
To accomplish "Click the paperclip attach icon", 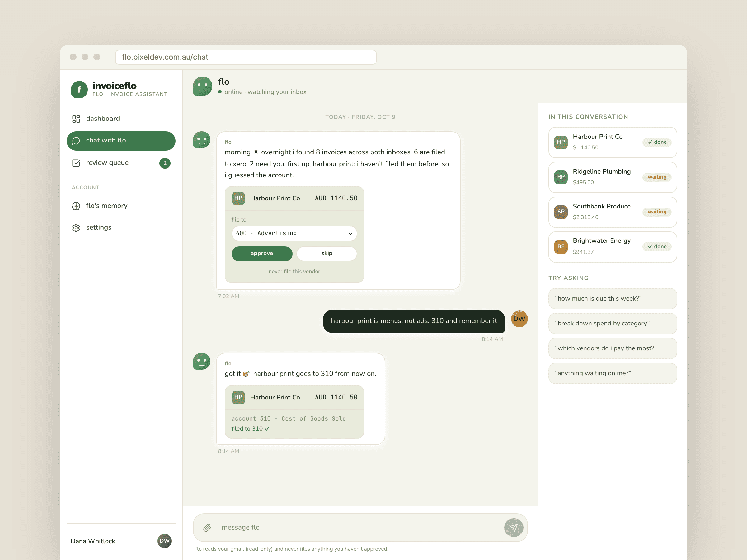I will tap(207, 528).
